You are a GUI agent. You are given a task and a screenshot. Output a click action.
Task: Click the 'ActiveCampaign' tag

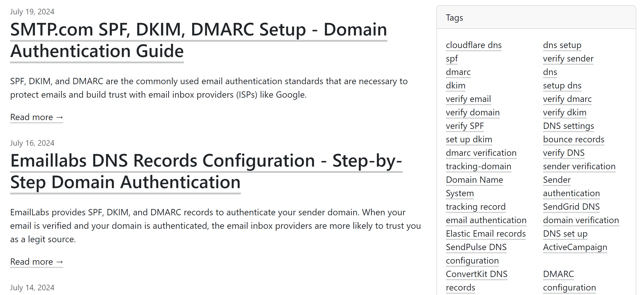tap(575, 247)
